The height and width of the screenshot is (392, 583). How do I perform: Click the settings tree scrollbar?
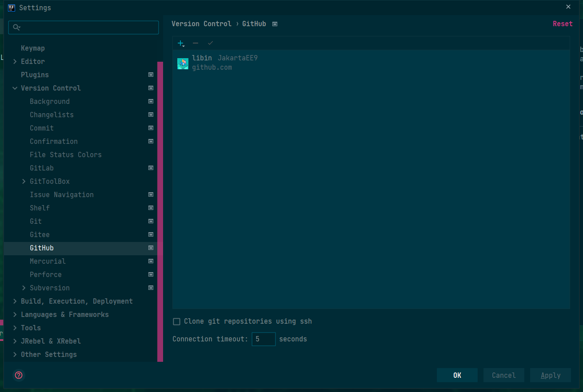tap(160, 211)
